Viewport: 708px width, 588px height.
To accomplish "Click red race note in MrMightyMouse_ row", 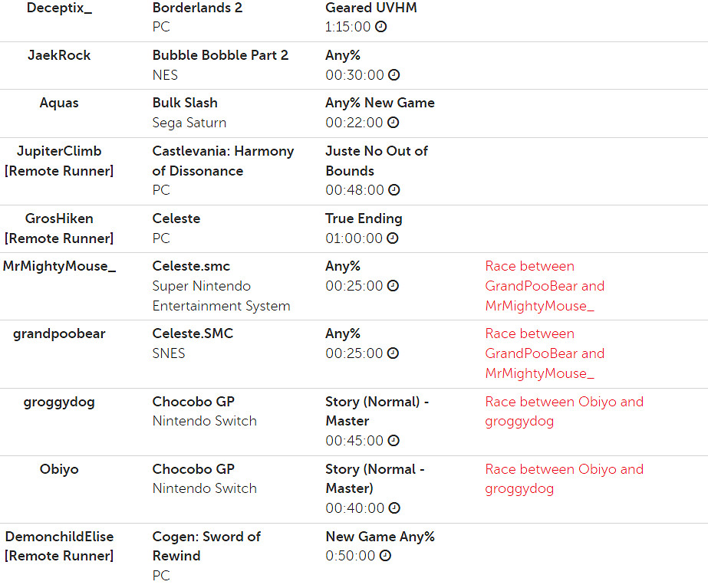I will pos(545,286).
